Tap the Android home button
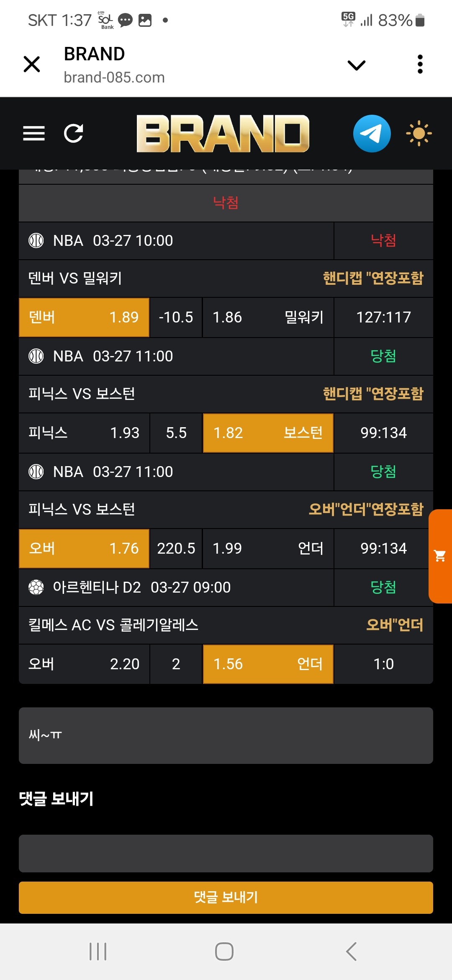The image size is (452, 980). point(224,952)
